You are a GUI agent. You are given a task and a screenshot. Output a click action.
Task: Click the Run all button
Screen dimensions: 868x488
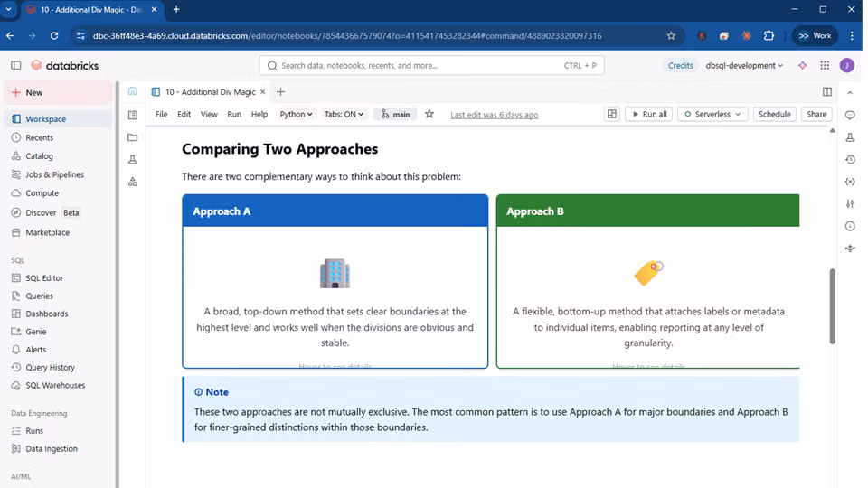(x=648, y=115)
